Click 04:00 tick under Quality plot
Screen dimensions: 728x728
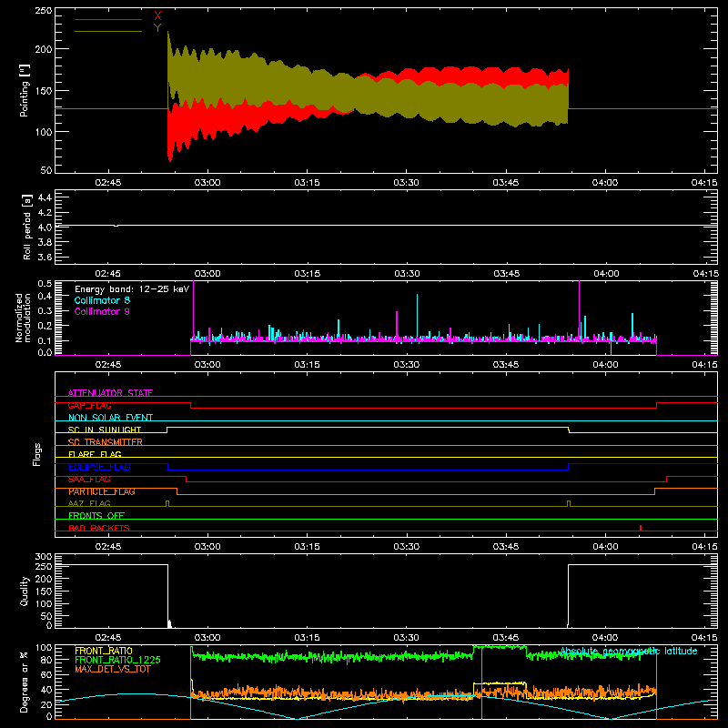click(x=605, y=638)
